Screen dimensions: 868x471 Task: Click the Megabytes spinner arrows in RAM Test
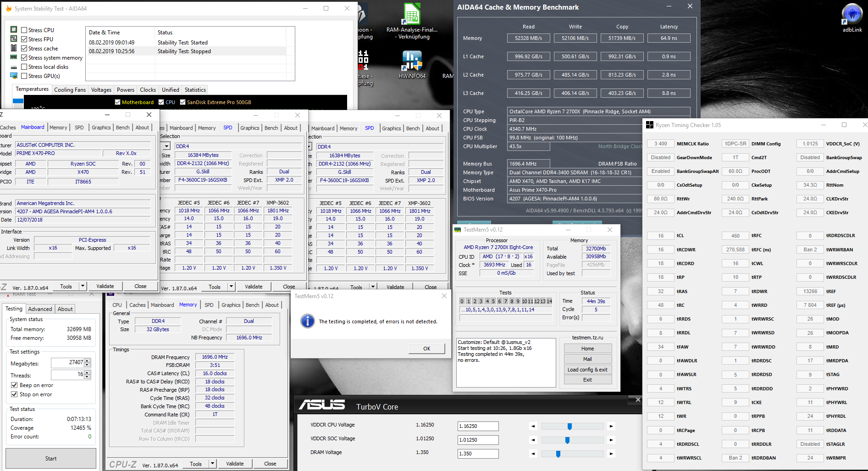87,363
